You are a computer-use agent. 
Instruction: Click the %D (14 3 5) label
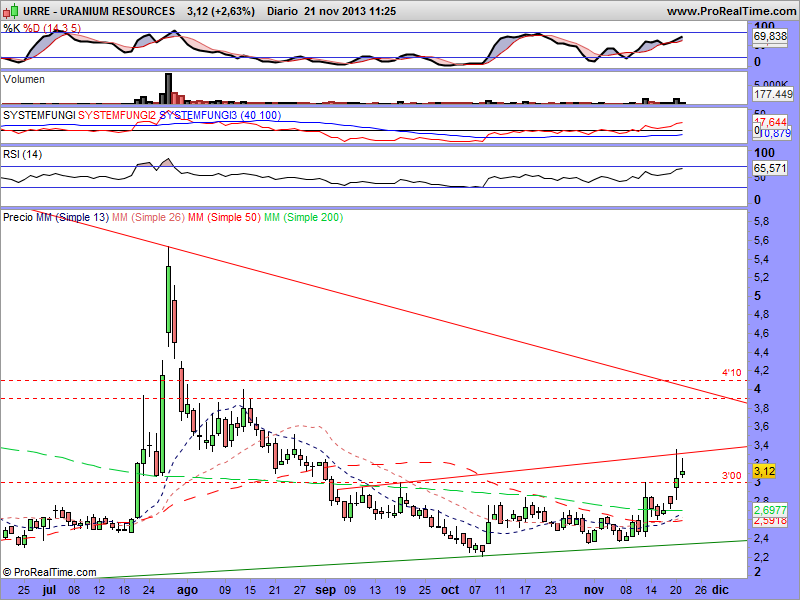click(x=52, y=28)
